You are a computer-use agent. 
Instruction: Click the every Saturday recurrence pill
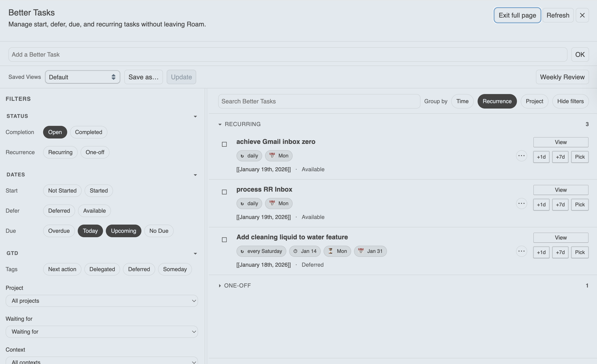point(261,251)
